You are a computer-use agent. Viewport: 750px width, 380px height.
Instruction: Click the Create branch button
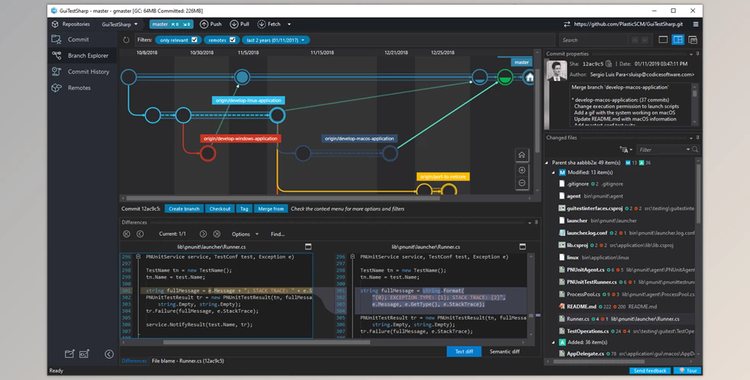click(x=184, y=209)
